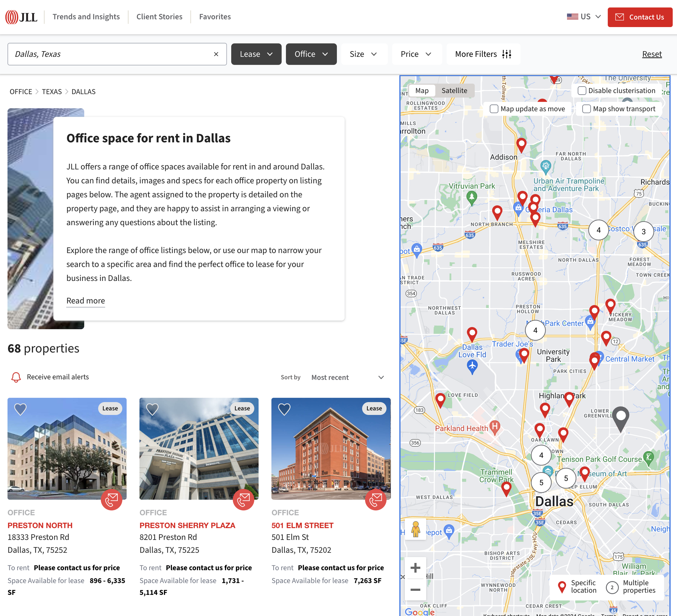Image resolution: width=677 pixels, height=616 pixels.
Task: Toggle Map update as move checkbox
Action: pos(494,109)
